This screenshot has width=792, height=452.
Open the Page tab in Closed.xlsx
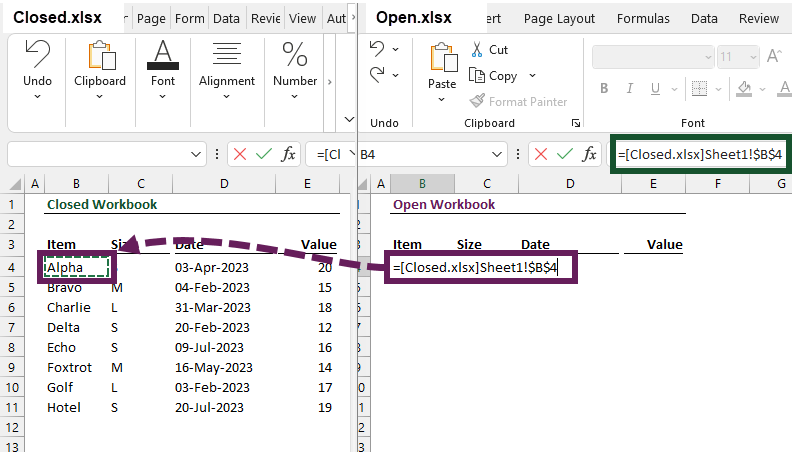[151, 19]
